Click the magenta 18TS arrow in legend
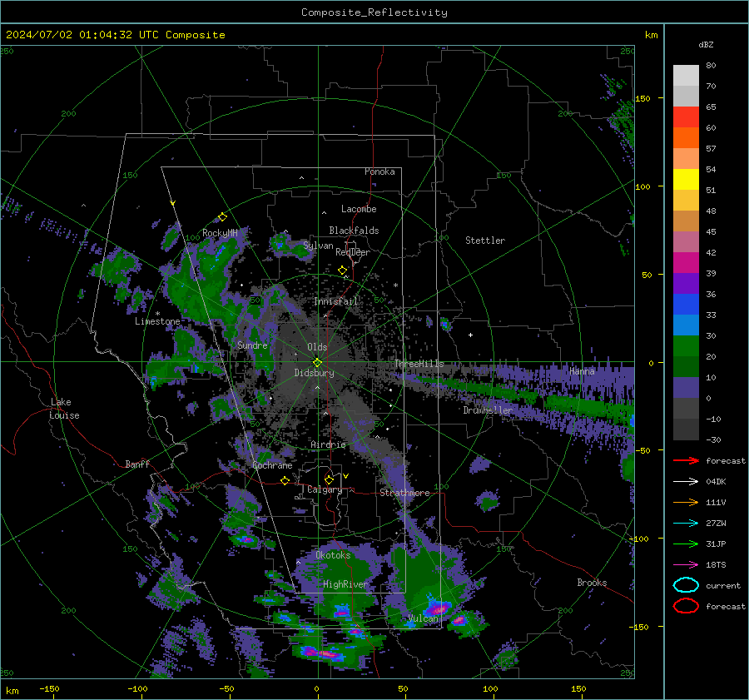 [x=686, y=565]
